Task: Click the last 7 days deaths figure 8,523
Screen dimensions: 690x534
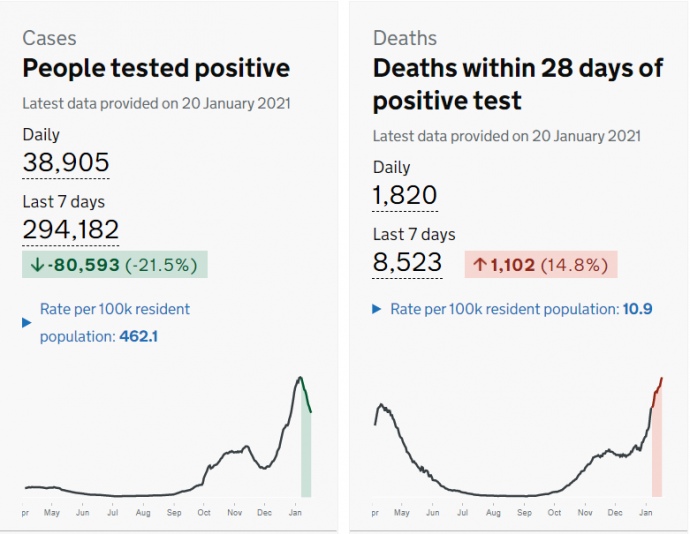Action: [x=407, y=262]
